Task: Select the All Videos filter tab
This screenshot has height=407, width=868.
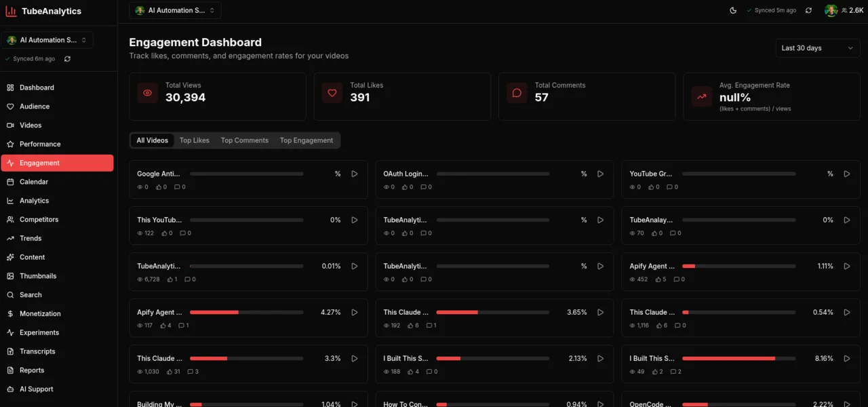Action: pos(151,140)
